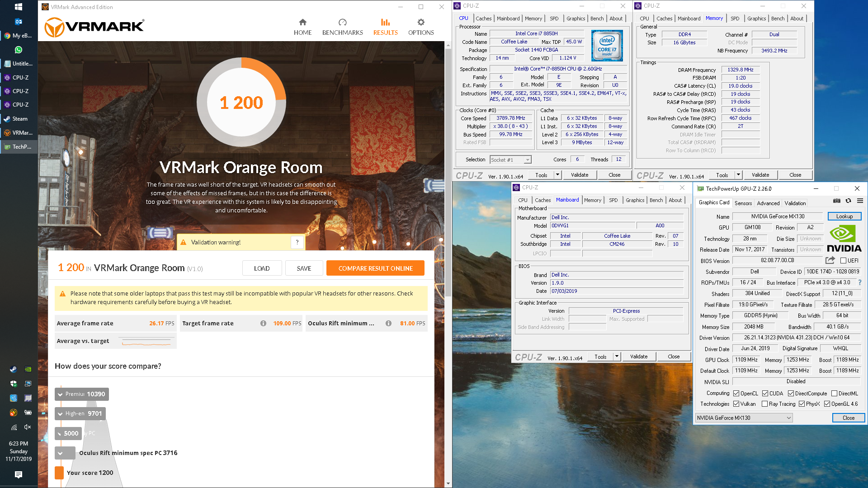Expand the High-end 9701 score entry
868x488 pixels.
(x=80, y=413)
